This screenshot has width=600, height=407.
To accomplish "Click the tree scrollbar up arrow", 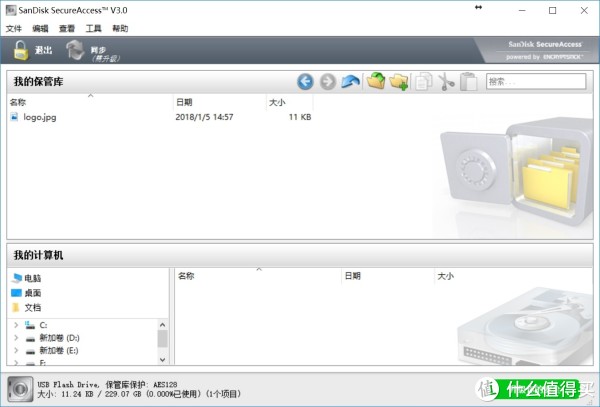I will click(162, 325).
